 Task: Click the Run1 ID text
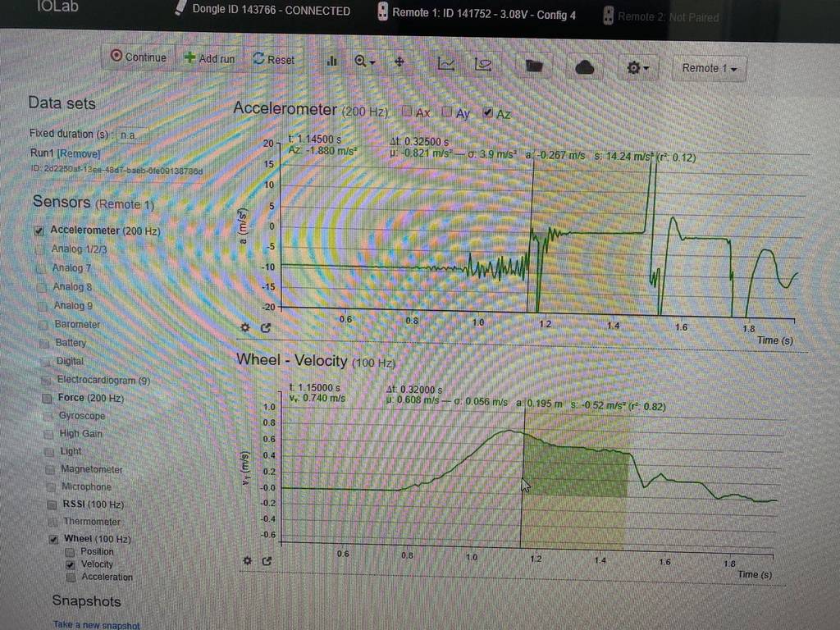(116, 170)
